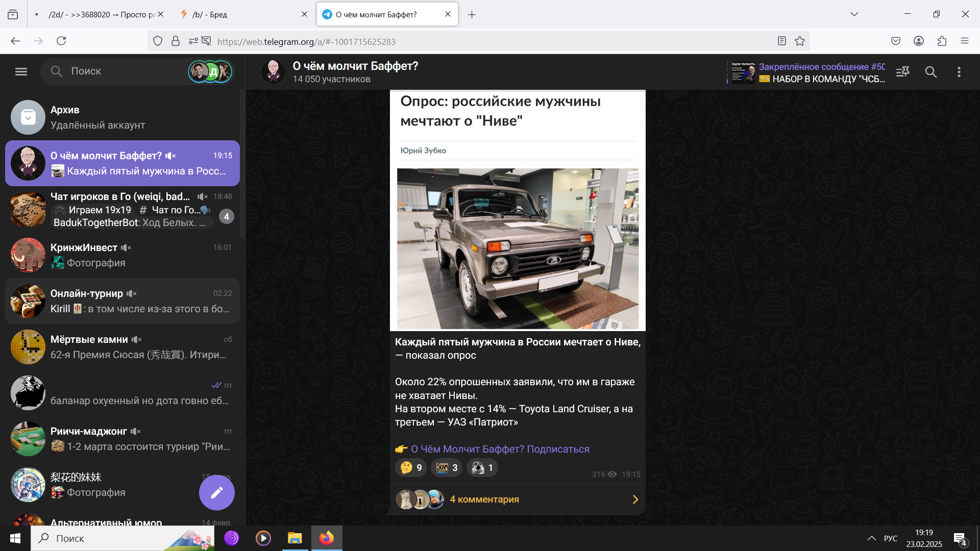Click autoplay blocked icon in address bar

pyautogui.click(x=206, y=41)
